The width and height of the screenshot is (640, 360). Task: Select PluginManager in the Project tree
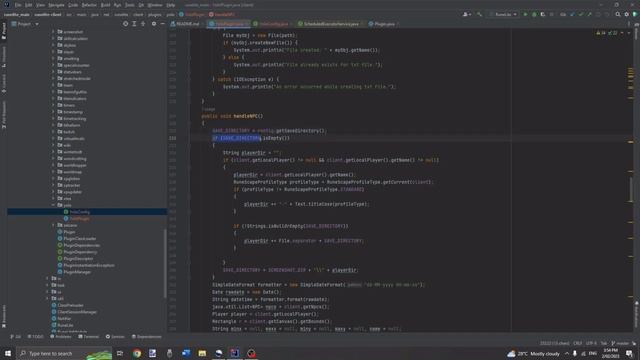coord(77,272)
